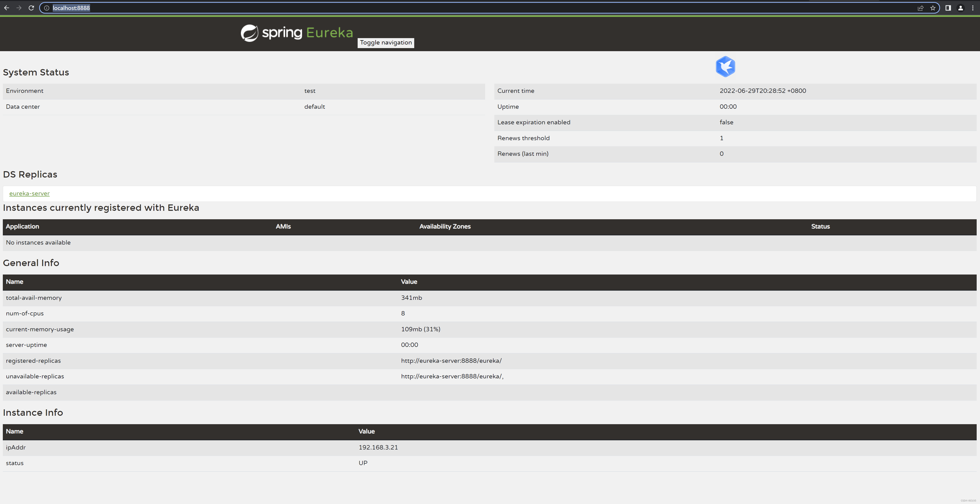Select the Current time label
This screenshot has height=504, width=980.
pyautogui.click(x=516, y=91)
